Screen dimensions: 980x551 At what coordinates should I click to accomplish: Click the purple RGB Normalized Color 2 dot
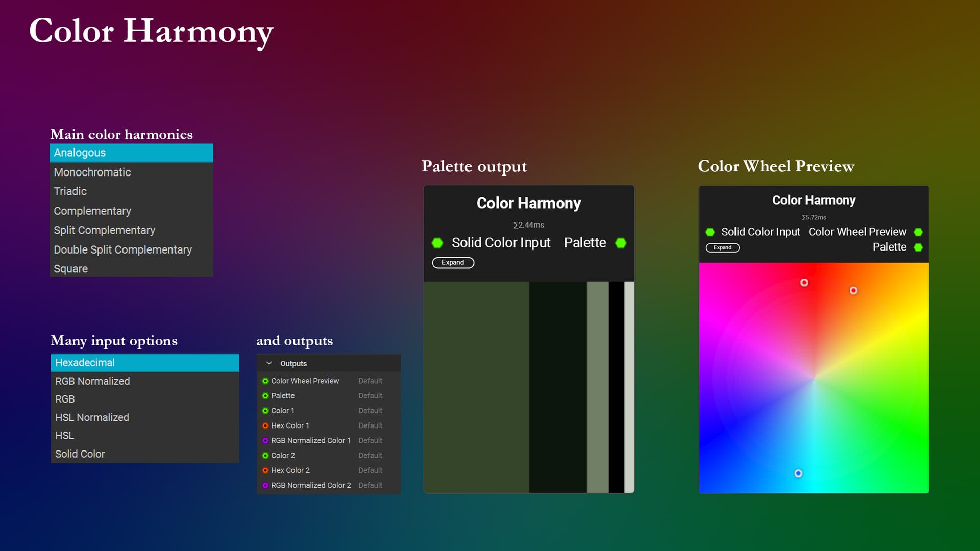pos(265,485)
